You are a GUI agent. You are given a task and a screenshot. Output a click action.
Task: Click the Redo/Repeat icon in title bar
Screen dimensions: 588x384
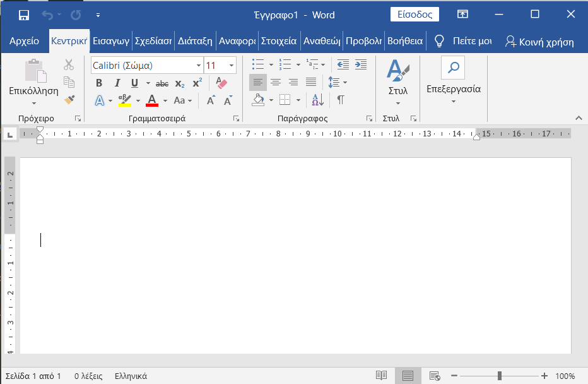(76, 15)
